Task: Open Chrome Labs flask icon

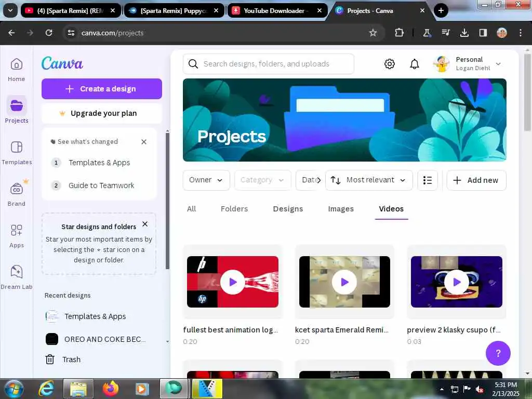Action: click(427, 33)
